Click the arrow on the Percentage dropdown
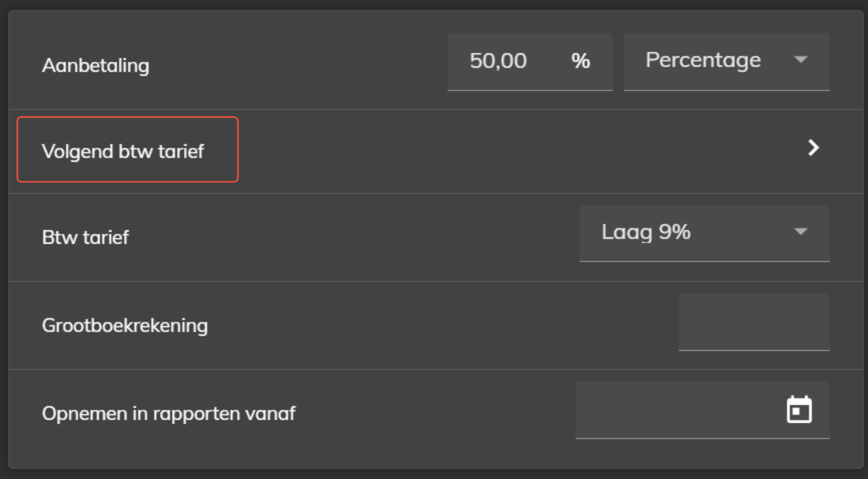 click(x=801, y=60)
